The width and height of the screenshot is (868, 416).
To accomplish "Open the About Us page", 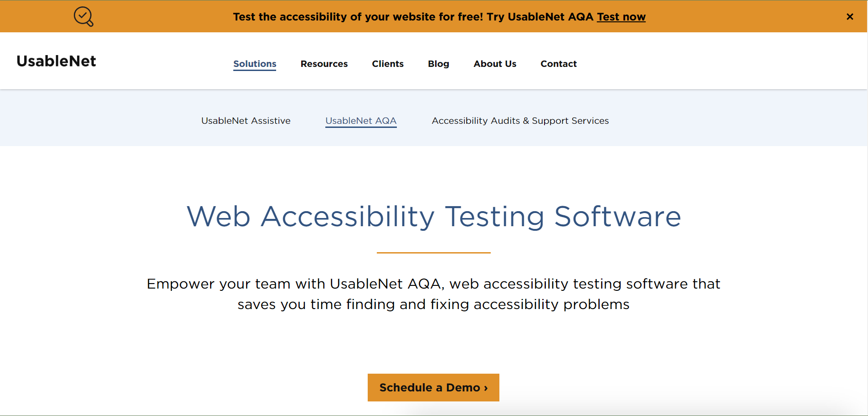I will (x=494, y=64).
